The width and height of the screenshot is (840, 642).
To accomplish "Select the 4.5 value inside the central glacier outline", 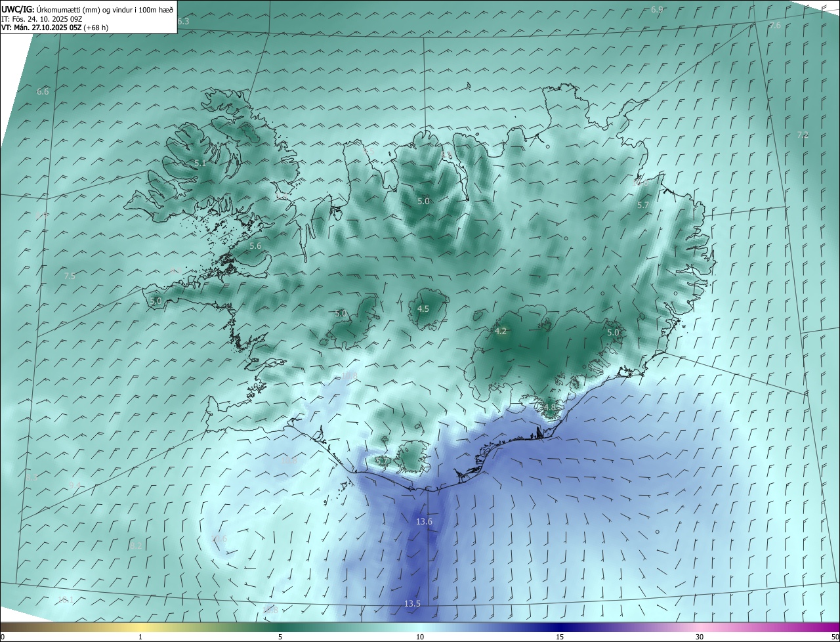I will point(423,309).
